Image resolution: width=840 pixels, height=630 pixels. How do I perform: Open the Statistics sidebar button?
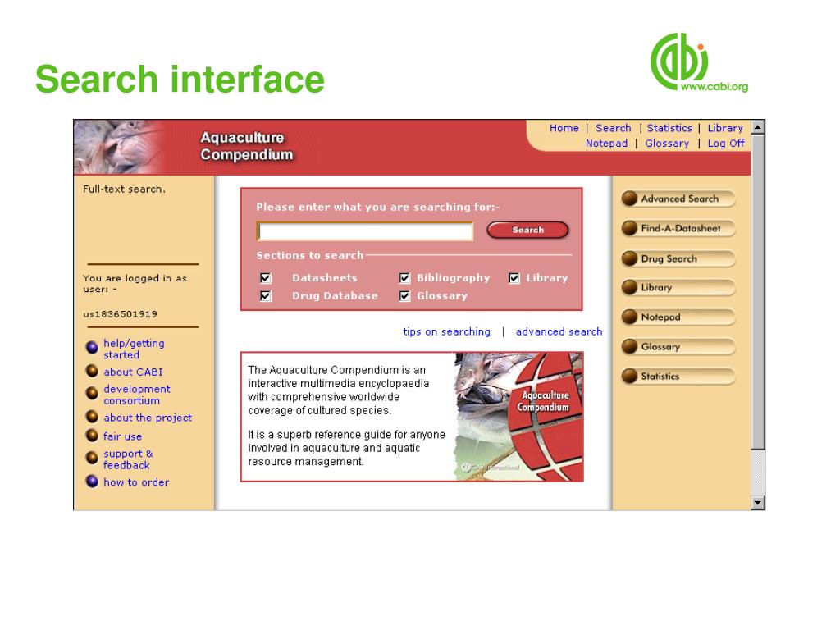click(x=678, y=376)
